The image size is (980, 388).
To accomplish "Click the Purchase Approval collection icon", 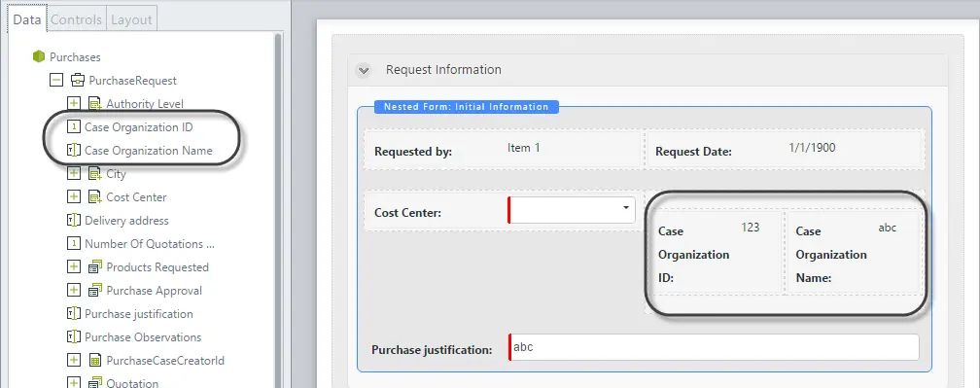I will [95, 291].
